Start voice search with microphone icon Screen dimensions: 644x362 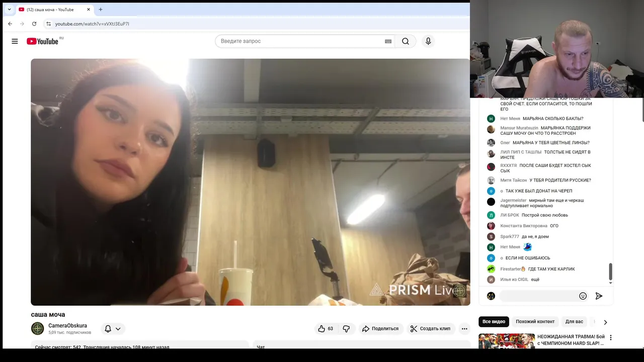click(428, 41)
